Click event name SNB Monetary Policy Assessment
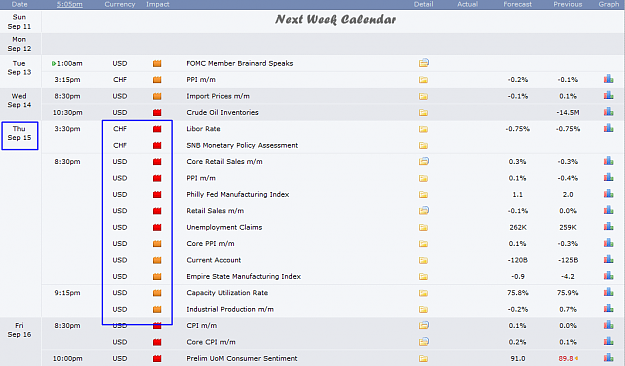This screenshot has height=366, width=625. 242,146
